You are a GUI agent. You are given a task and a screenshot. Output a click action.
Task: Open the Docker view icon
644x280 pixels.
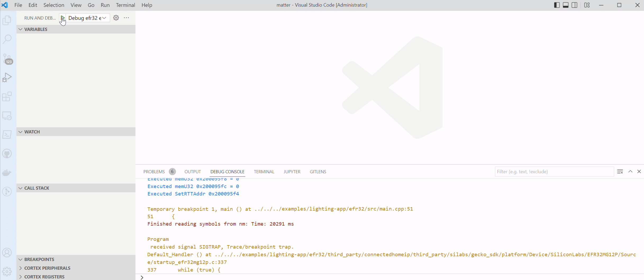tap(7, 172)
